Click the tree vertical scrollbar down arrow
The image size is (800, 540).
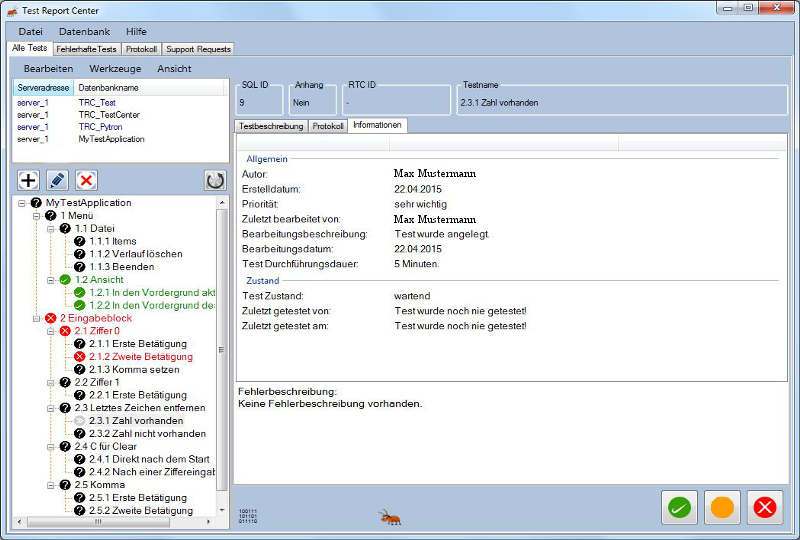222,510
